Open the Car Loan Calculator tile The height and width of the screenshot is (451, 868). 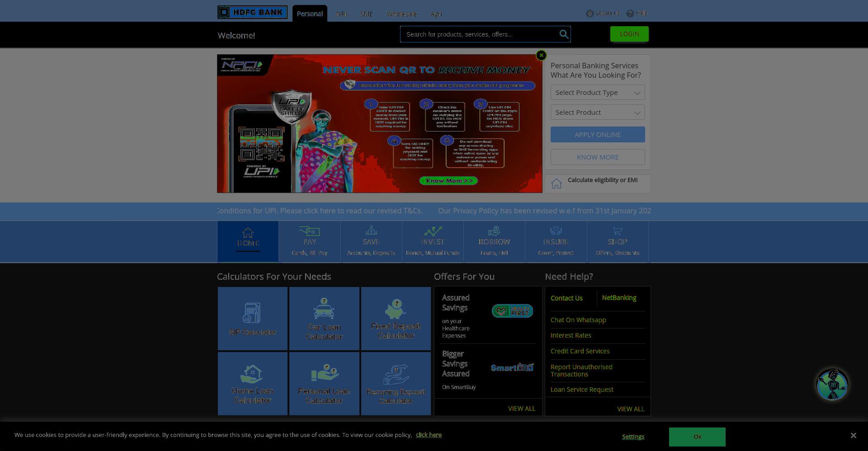click(x=324, y=319)
